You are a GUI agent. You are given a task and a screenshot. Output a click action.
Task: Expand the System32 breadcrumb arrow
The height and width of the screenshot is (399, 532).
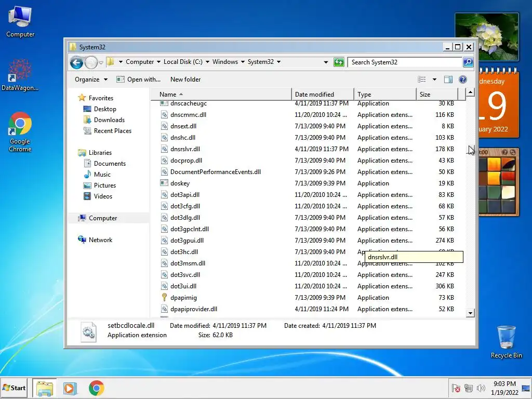278,62
